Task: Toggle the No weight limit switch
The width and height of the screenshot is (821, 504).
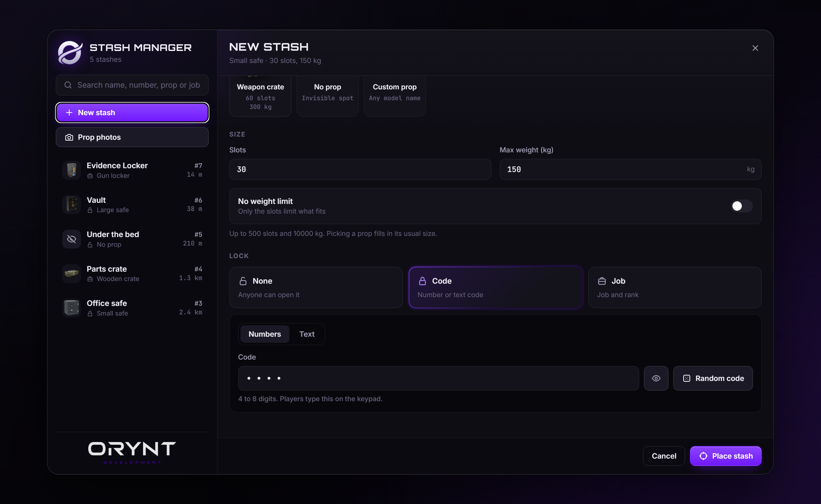Action: coord(742,206)
